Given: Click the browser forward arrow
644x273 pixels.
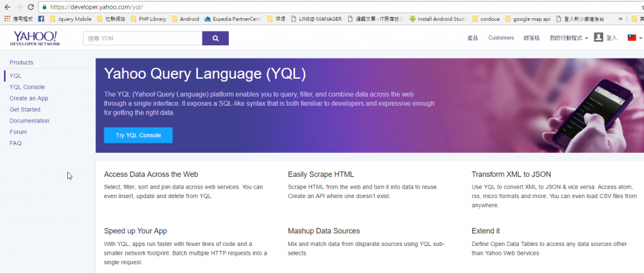Looking at the screenshot, I should tap(19, 7).
